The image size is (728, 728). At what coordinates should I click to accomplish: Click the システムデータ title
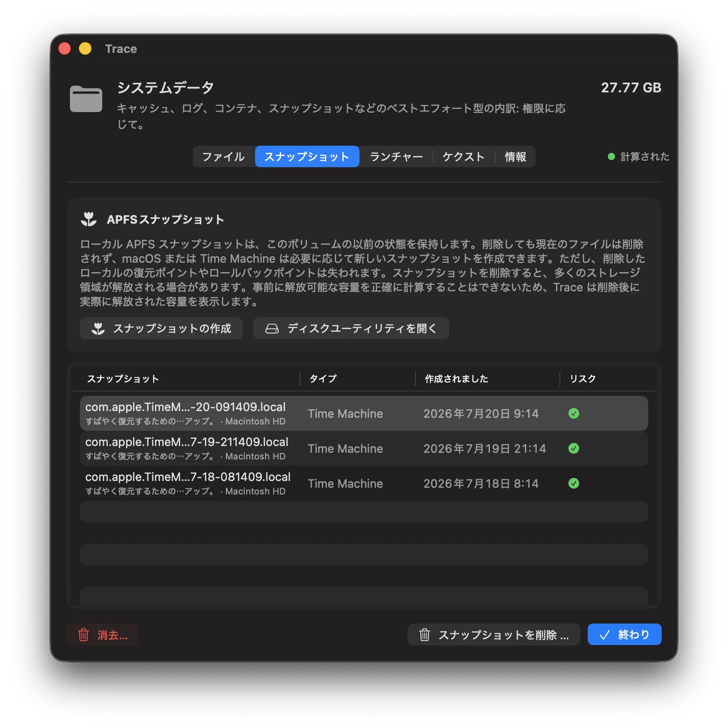point(165,87)
